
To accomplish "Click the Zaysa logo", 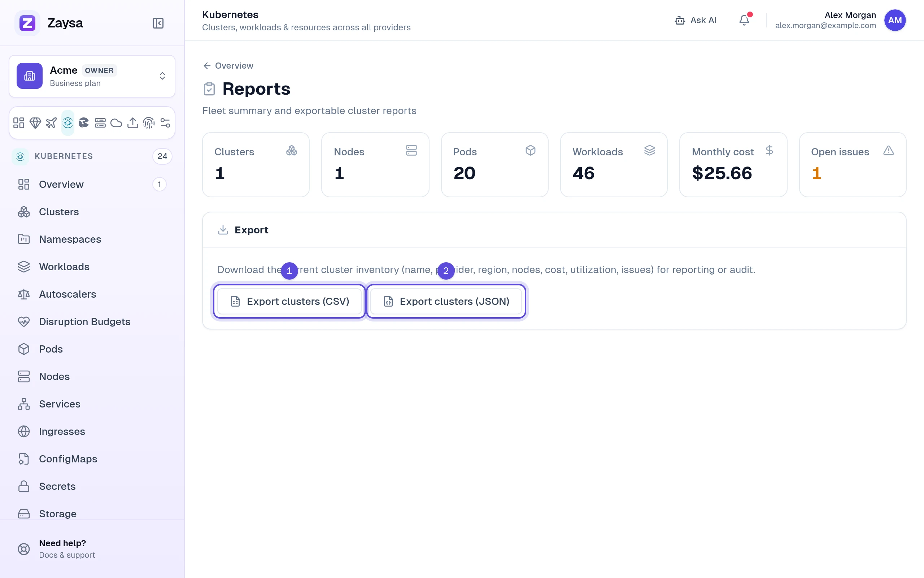I will pyautogui.click(x=27, y=23).
